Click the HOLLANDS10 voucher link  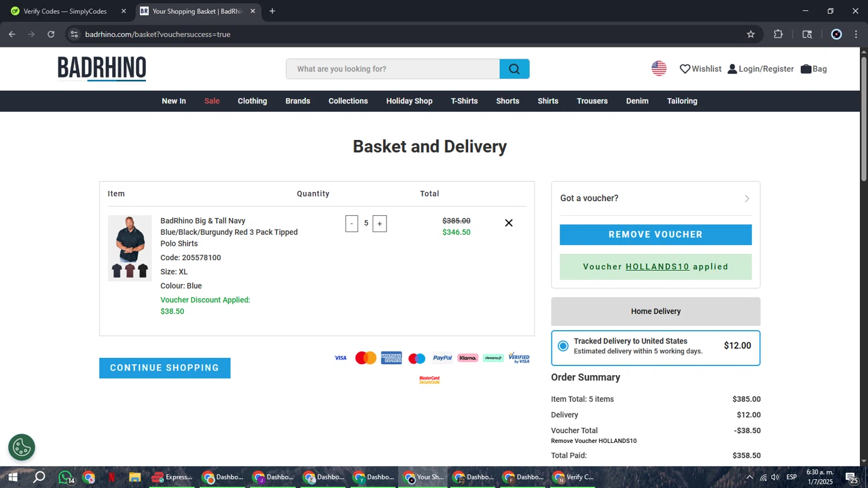click(657, 267)
